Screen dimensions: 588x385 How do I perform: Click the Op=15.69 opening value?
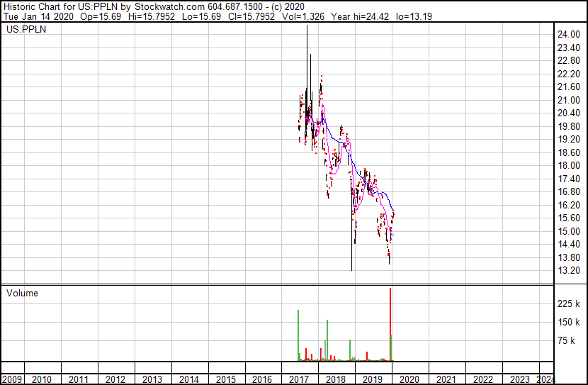click(x=101, y=16)
